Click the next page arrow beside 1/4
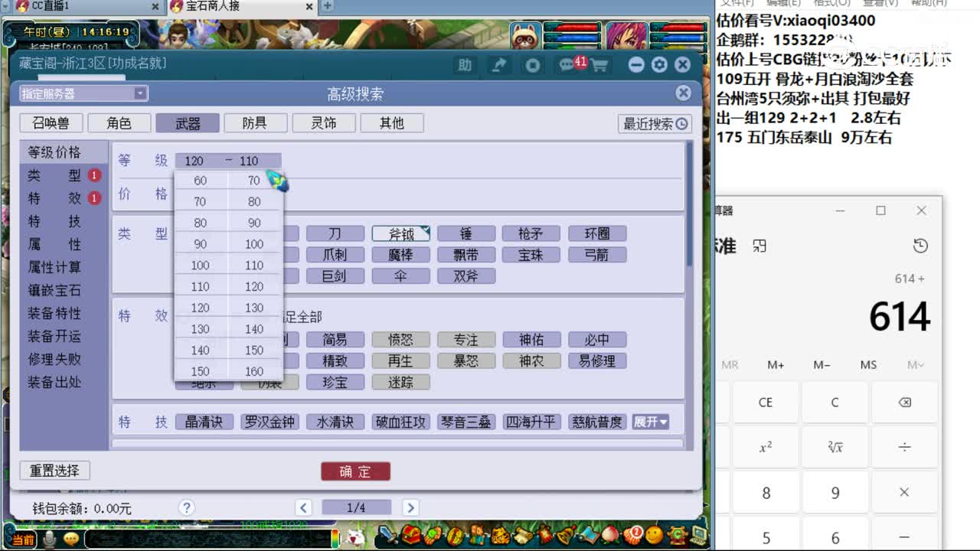 click(x=411, y=507)
